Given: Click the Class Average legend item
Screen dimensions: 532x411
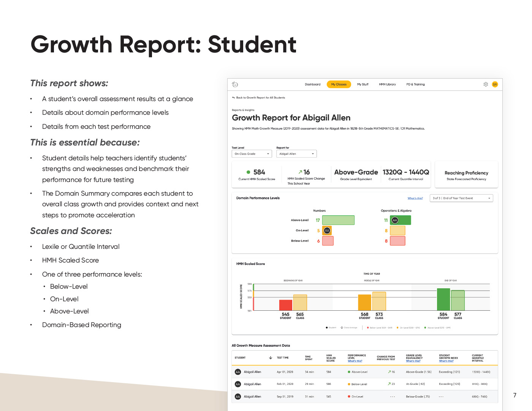Looking at the screenshot, I should tap(349, 327).
